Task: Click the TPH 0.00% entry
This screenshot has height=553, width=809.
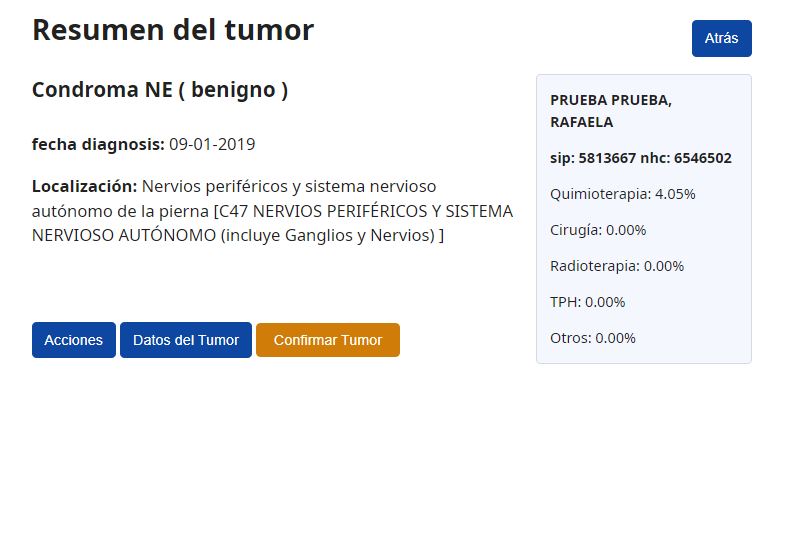Action: 587,302
